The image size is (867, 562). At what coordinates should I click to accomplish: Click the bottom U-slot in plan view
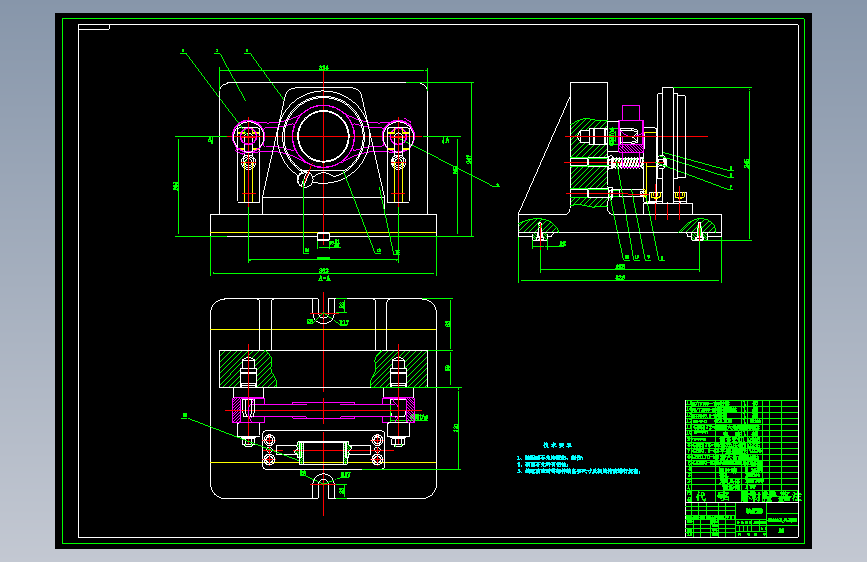(323, 486)
